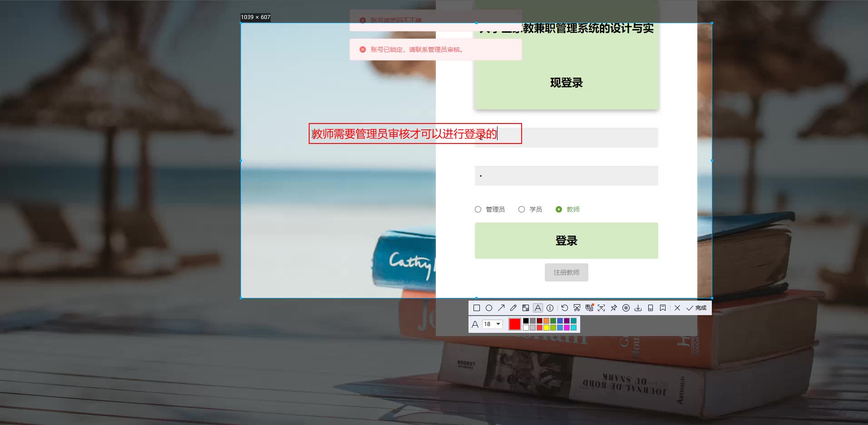Image resolution: width=868 pixels, height=425 pixels.
Task: Select the ellipse annotation tool
Action: point(489,308)
